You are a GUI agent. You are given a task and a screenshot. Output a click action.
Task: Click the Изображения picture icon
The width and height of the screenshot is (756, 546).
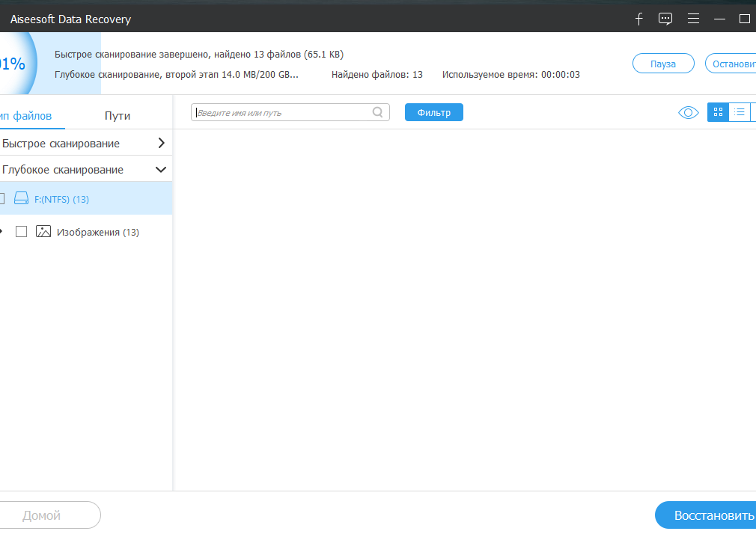(43, 231)
